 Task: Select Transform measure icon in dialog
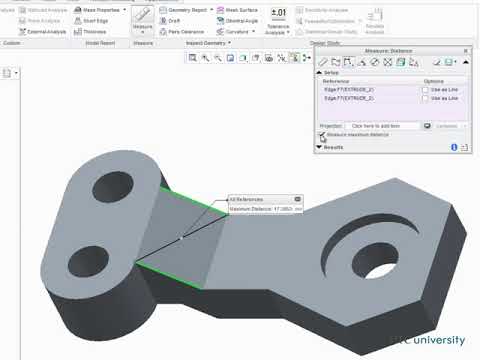(414, 62)
